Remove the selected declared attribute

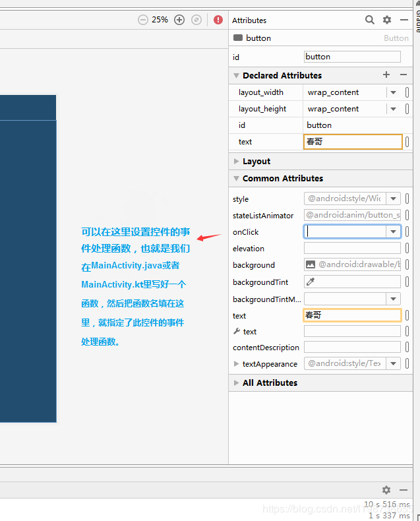[x=404, y=75]
